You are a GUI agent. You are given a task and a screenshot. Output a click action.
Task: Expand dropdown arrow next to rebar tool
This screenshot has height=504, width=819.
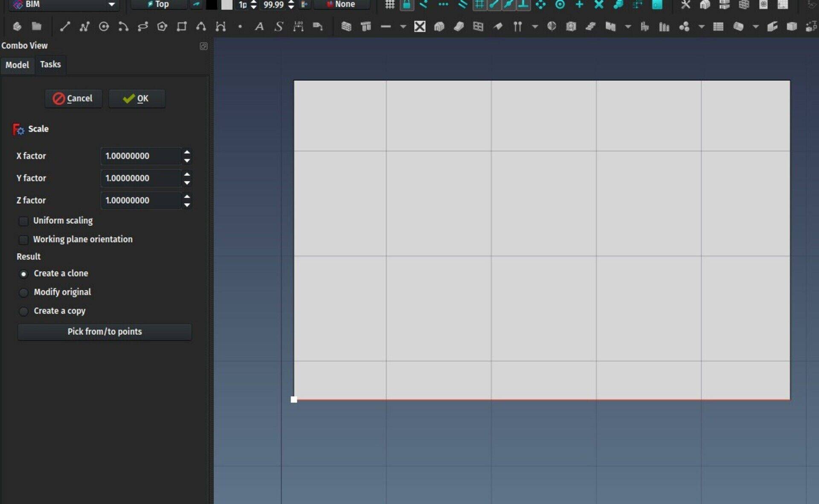tap(534, 26)
